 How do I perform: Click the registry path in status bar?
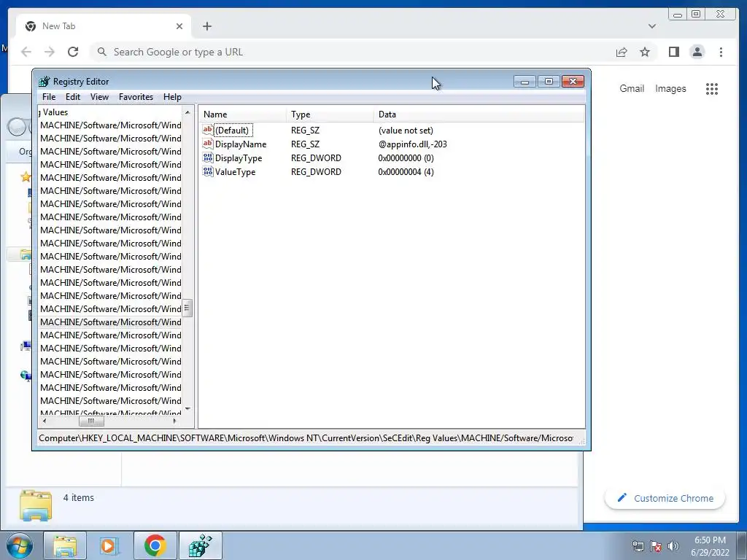click(x=306, y=438)
